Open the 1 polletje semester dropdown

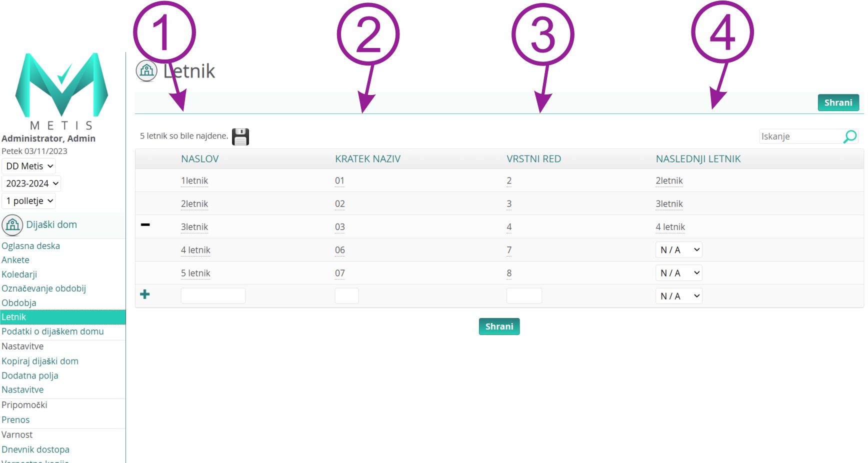tap(29, 201)
